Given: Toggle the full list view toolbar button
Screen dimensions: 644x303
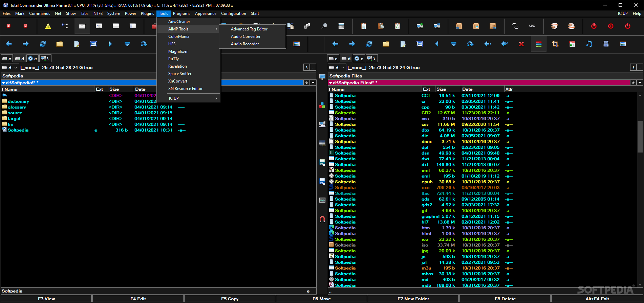Looking at the screenshot, I should tap(82, 26).
